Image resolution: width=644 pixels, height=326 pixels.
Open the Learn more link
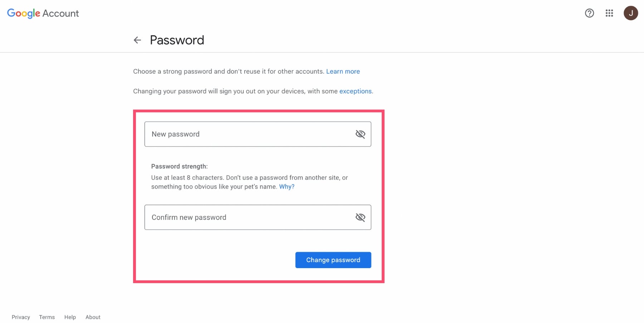(x=343, y=71)
